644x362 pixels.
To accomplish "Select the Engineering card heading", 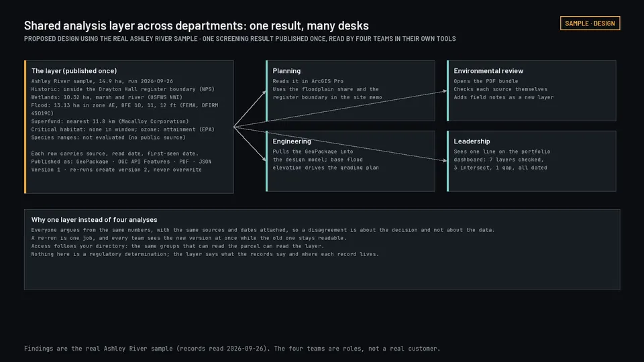I will pos(292,141).
